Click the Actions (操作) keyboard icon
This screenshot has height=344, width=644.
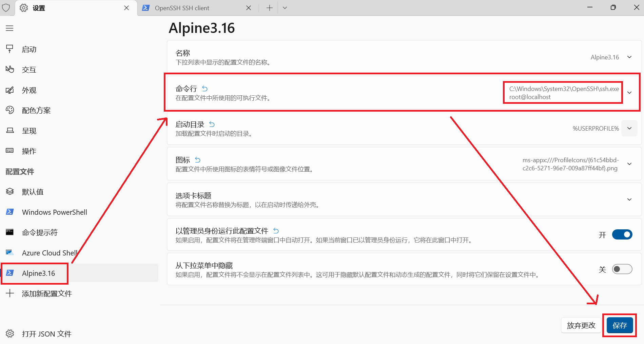pos(10,151)
